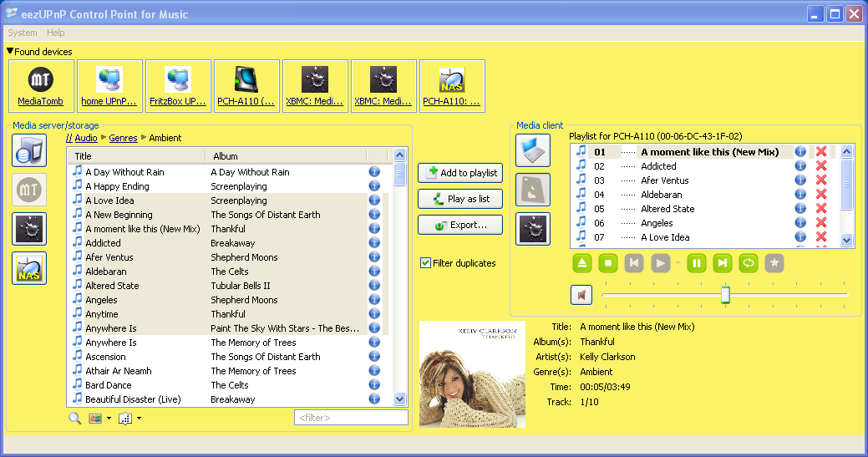
Task: Select the PCH-A110 NAS device
Action: pos(452,86)
